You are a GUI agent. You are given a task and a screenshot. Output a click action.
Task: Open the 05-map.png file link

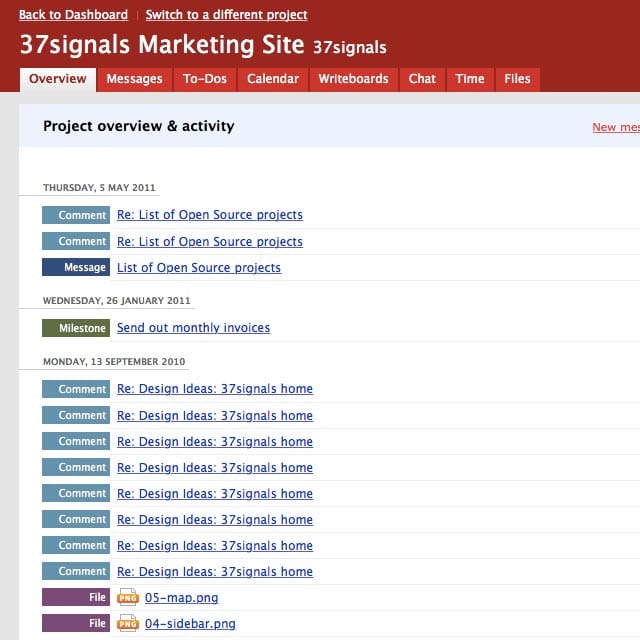pyautogui.click(x=181, y=598)
